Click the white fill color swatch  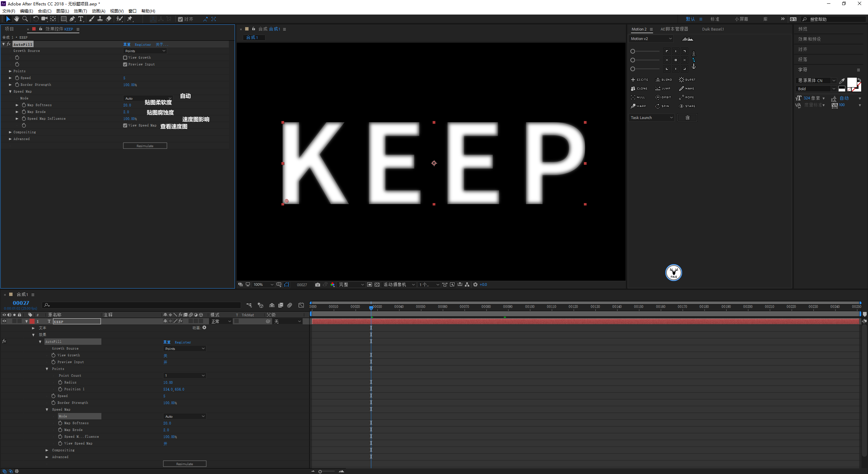852,82
